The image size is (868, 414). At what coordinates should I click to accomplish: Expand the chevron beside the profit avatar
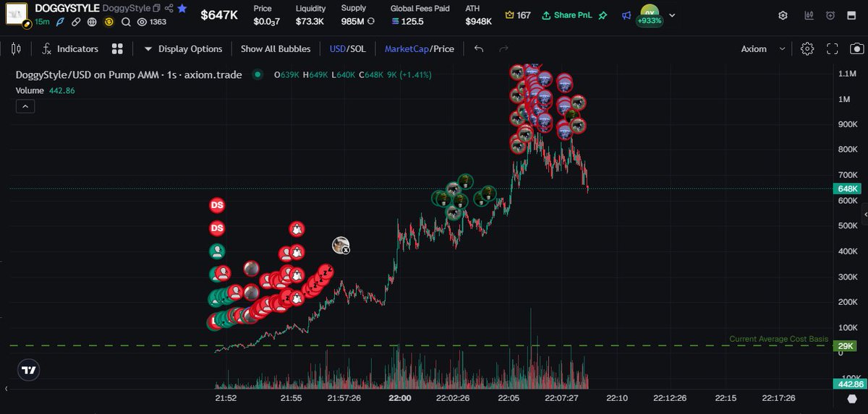pyautogui.click(x=673, y=15)
